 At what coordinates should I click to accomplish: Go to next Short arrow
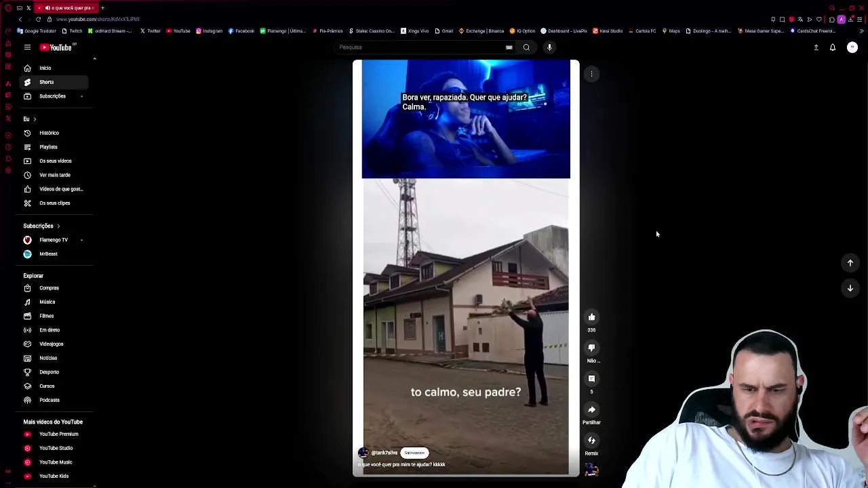click(850, 288)
